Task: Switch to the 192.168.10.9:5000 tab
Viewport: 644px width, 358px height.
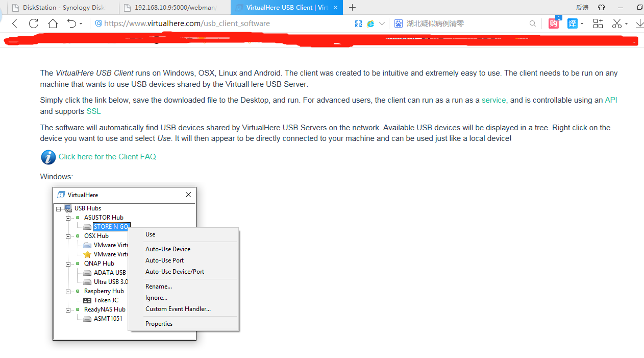Action: (x=175, y=8)
